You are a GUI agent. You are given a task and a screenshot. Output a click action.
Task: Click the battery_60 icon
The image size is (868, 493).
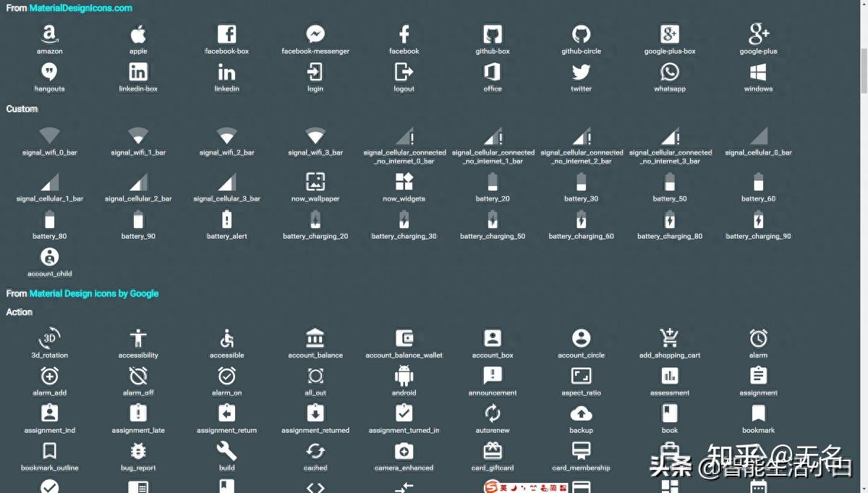point(759,182)
